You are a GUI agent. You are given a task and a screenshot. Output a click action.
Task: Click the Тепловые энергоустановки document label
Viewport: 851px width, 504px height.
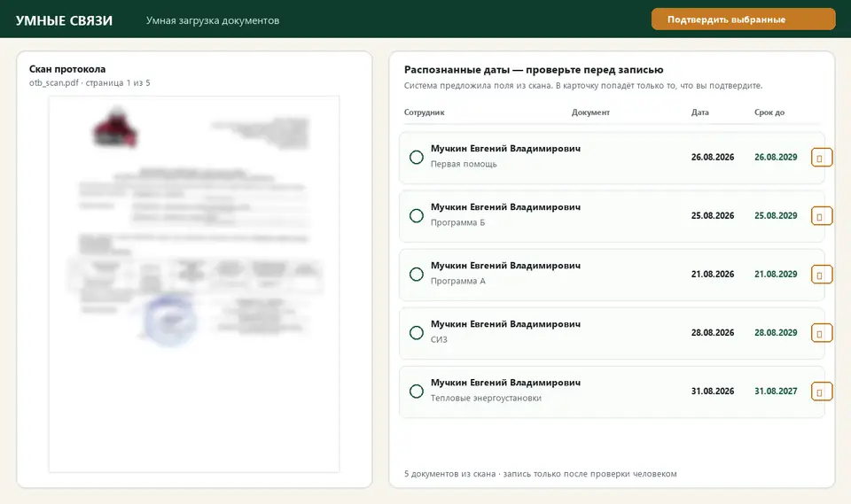pos(486,399)
